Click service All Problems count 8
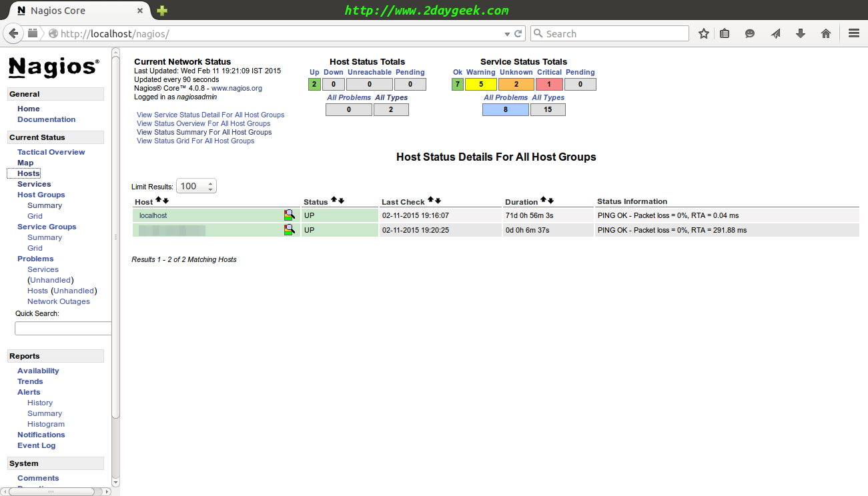868x496 pixels. (506, 109)
